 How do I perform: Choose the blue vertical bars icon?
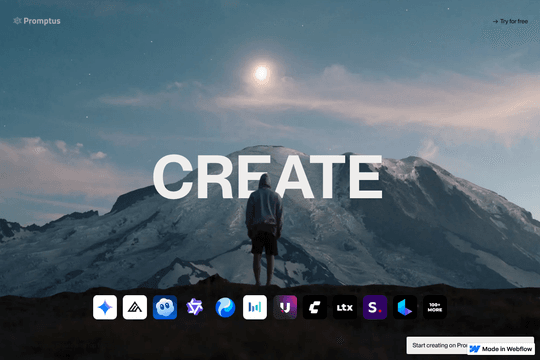pos(255,307)
